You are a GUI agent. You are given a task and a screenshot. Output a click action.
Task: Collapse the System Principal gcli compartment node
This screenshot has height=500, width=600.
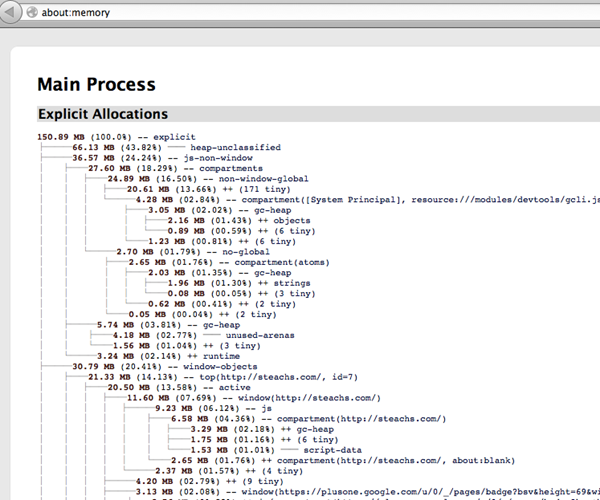368,200
